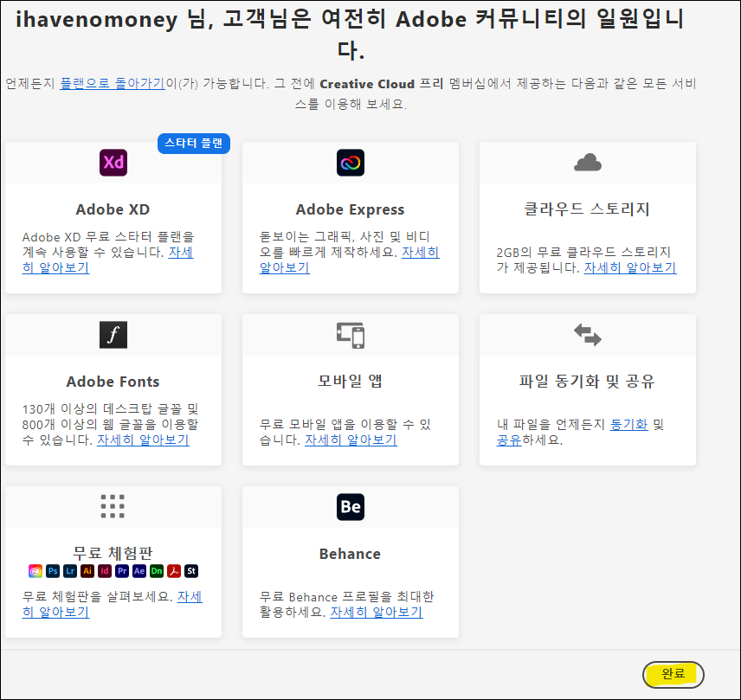Click the free trial grid icon

click(x=113, y=507)
